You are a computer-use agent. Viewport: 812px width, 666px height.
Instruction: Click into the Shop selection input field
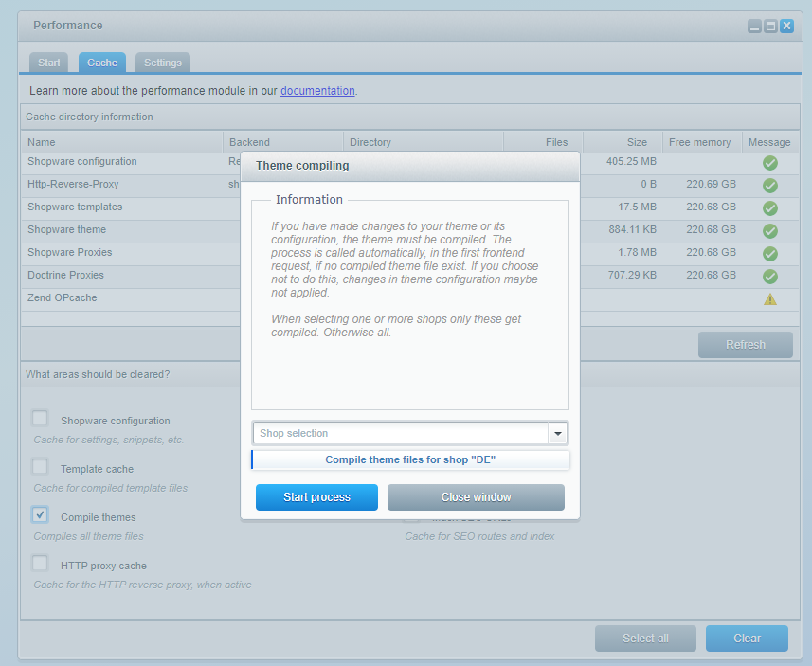pyautogui.click(x=400, y=433)
